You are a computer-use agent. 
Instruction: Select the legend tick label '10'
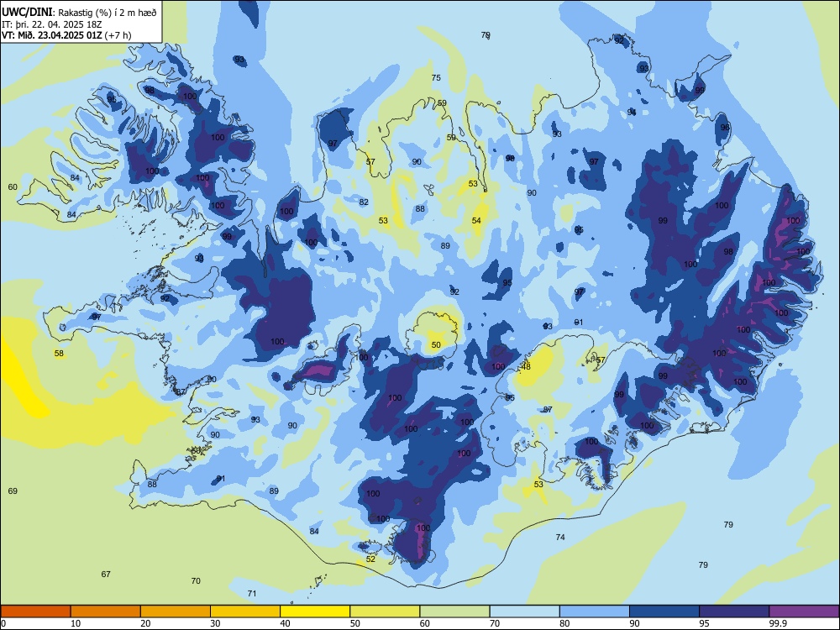76,623
